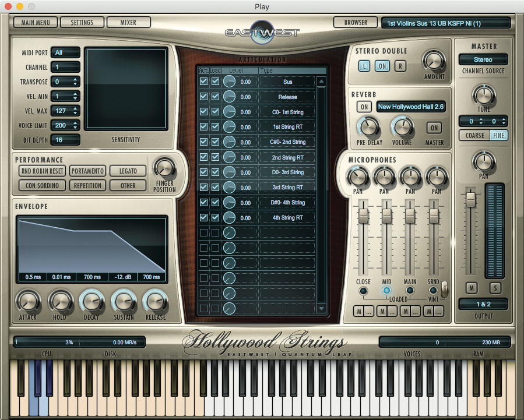Uncheck the Load box for Release articulation
Image resolution: width=524 pixels, height=420 pixels.
(x=216, y=97)
